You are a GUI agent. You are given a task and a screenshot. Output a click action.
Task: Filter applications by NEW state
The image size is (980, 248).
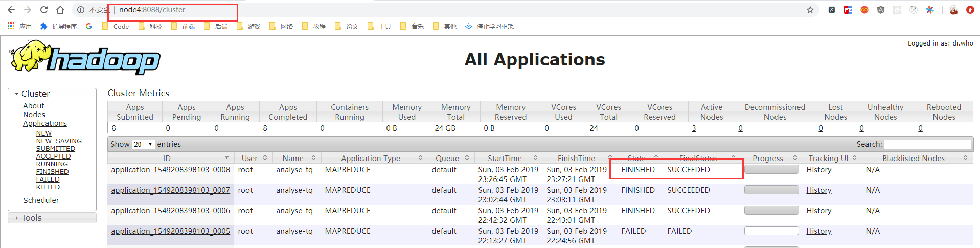point(44,133)
